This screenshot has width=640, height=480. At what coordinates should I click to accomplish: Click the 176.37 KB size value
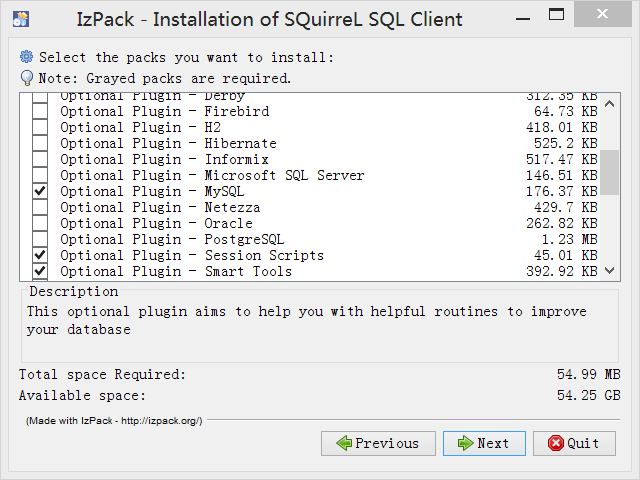coord(562,191)
